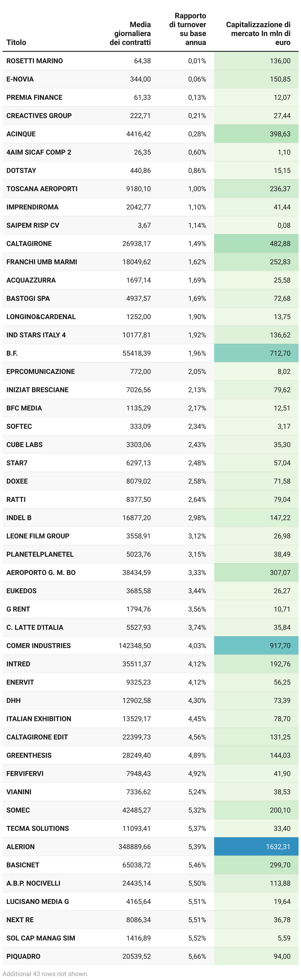Click the ACINQUE capitalization value 398,63
Screen dimensions: 301x980
pos(280,134)
